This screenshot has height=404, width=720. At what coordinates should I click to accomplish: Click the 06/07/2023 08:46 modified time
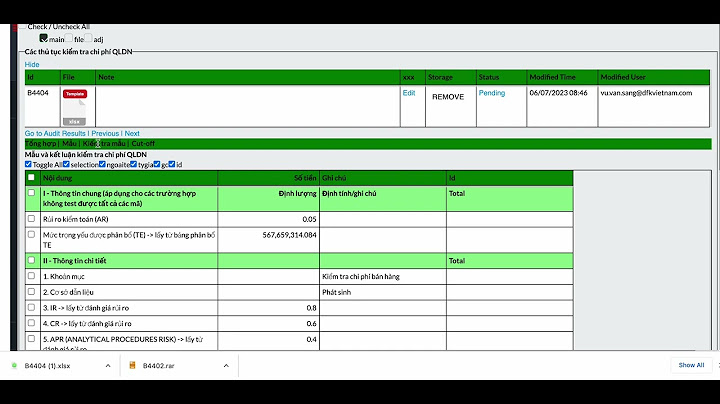[x=558, y=93]
